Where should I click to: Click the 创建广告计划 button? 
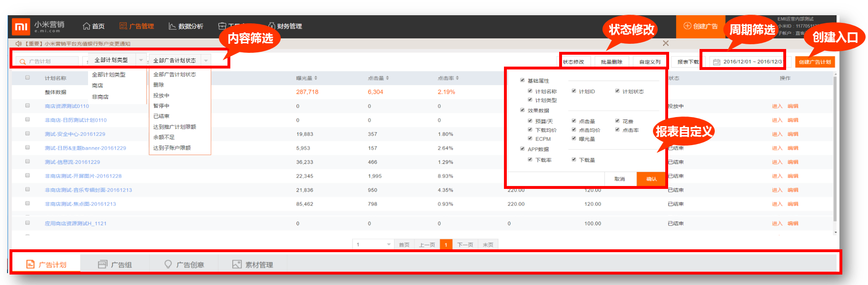[815, 62]
